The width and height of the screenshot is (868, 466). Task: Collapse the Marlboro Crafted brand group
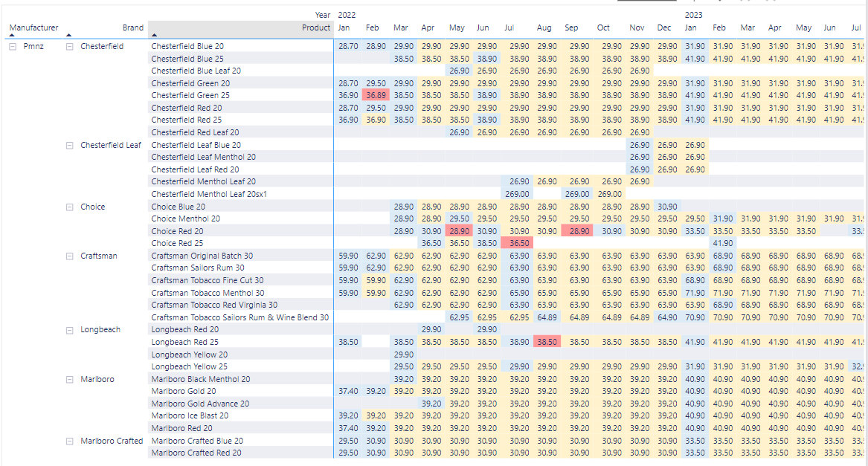(70, 441)
